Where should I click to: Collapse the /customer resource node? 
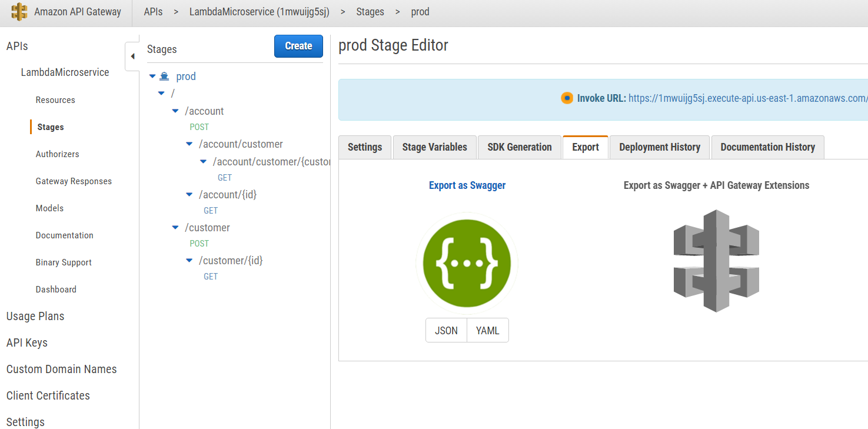coord(175,227)
